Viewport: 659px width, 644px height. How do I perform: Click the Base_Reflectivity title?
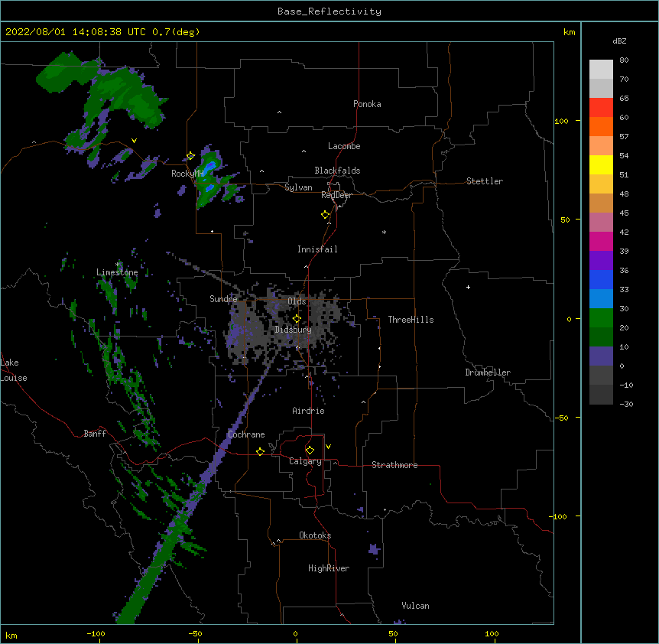click(329, 11)
